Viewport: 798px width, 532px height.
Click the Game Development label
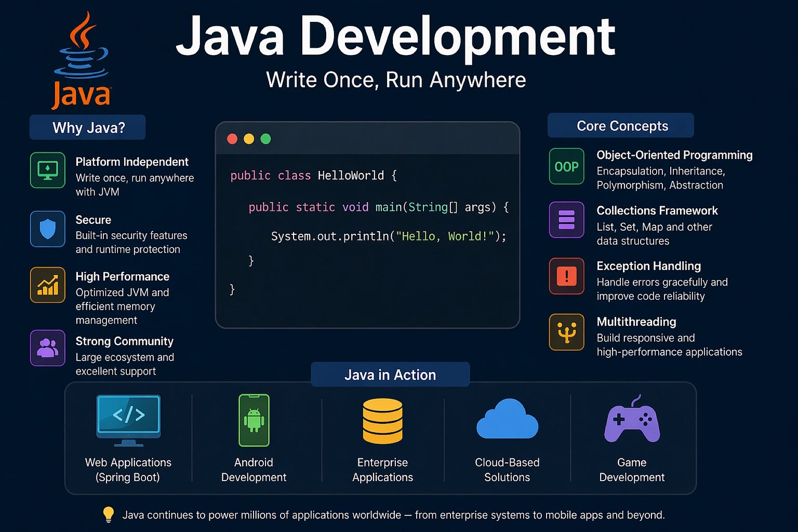(x=632, y=470)
